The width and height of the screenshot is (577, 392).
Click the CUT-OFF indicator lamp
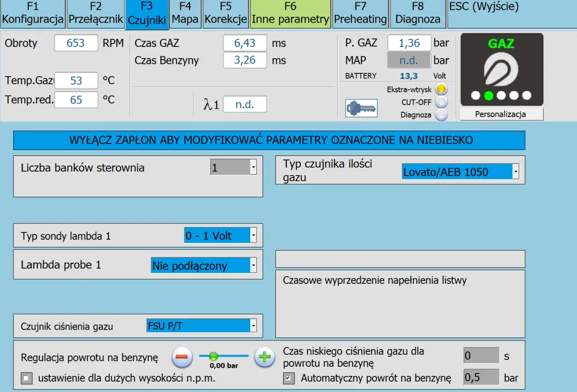(441, 102)
